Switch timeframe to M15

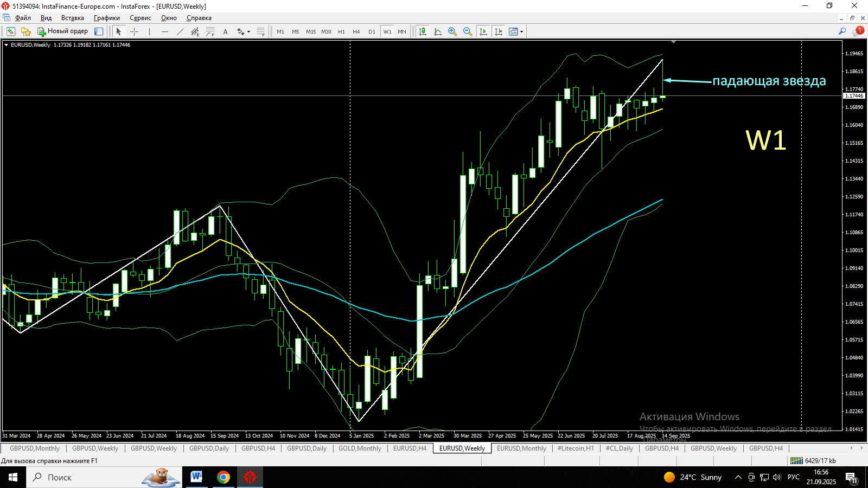(311, 31)
